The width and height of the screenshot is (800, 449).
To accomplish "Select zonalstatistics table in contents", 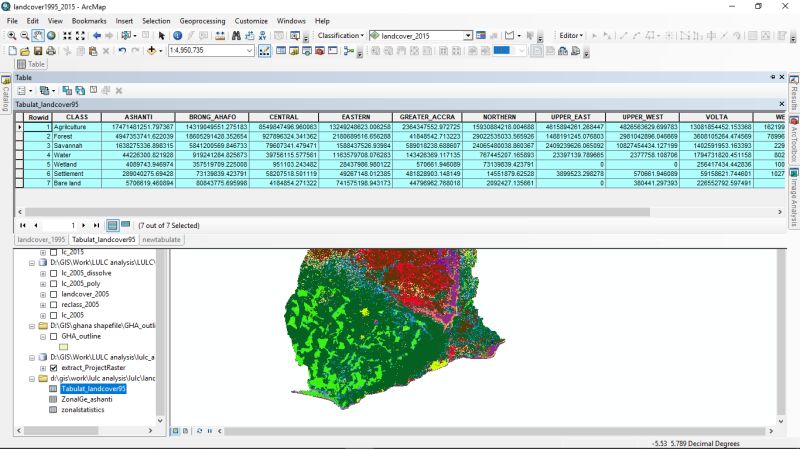I will [83, 410].
